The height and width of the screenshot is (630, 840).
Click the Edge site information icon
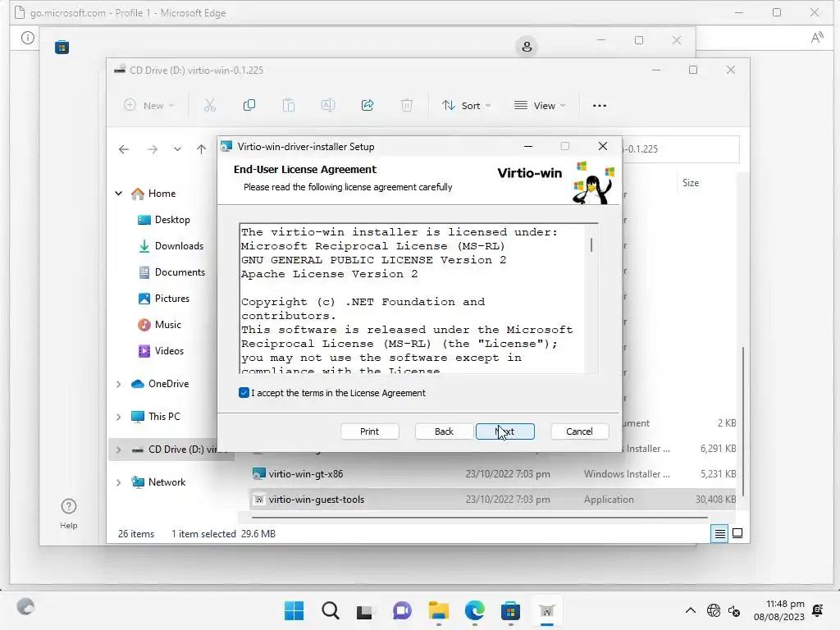[x=28, y=38]
